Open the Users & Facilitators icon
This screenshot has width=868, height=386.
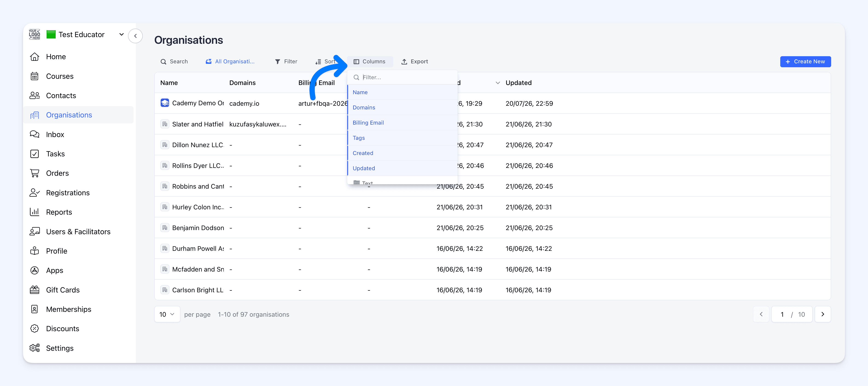[x=34, y=232]
